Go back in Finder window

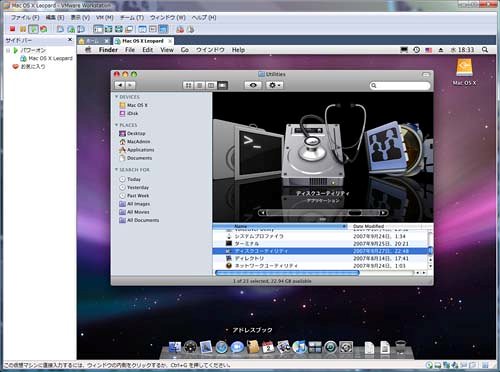[120, 85]
